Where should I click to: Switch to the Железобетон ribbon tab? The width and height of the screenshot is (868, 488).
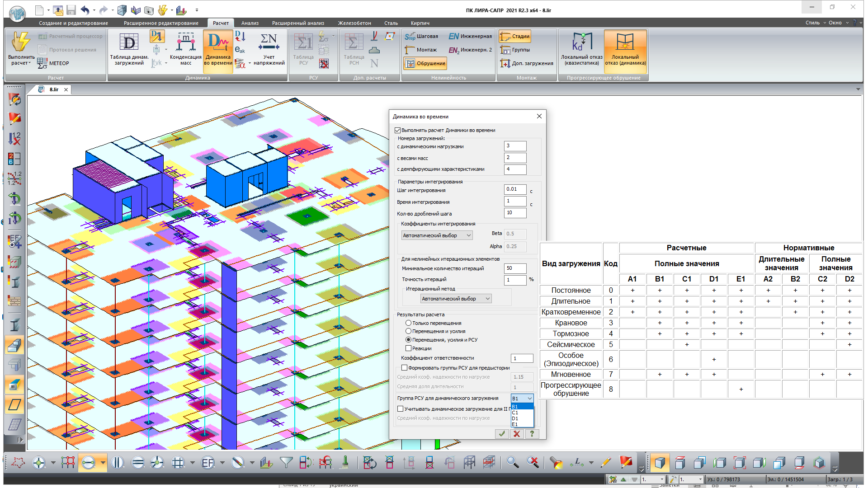[354, 23]
